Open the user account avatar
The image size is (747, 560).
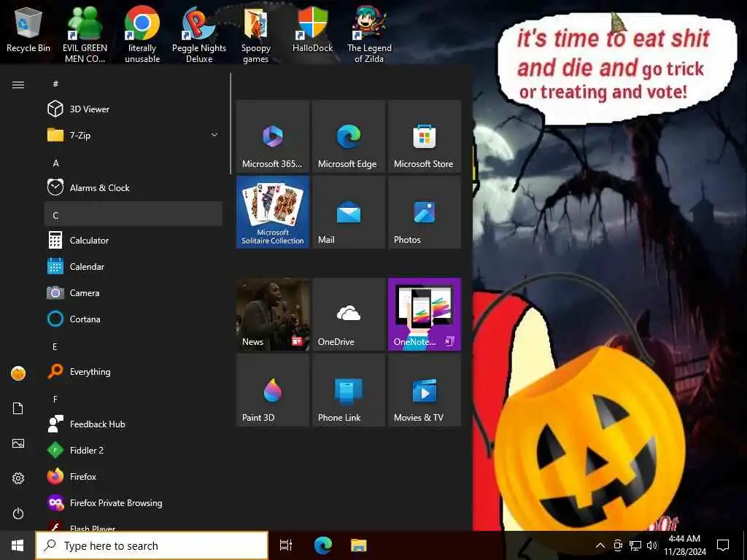(18, 373)
